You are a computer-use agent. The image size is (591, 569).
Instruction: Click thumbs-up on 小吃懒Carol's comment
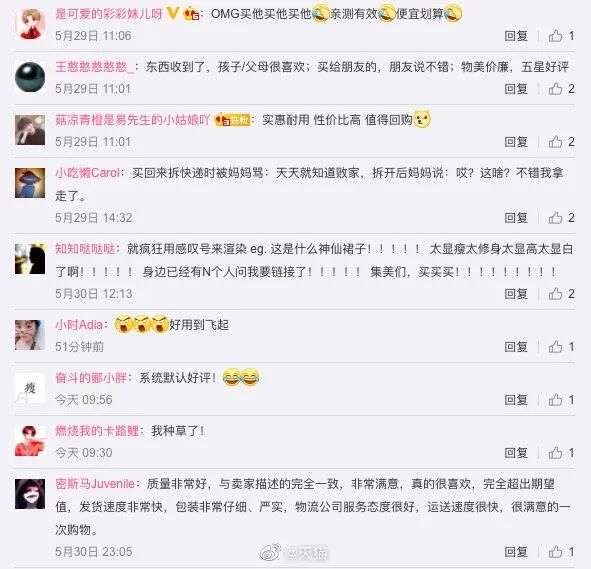555,218
